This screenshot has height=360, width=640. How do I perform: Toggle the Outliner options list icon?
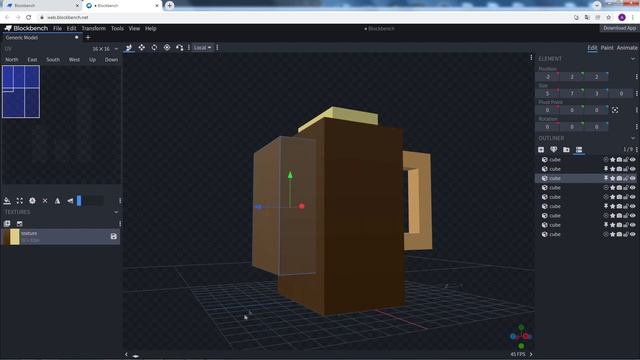coord(579,150)
